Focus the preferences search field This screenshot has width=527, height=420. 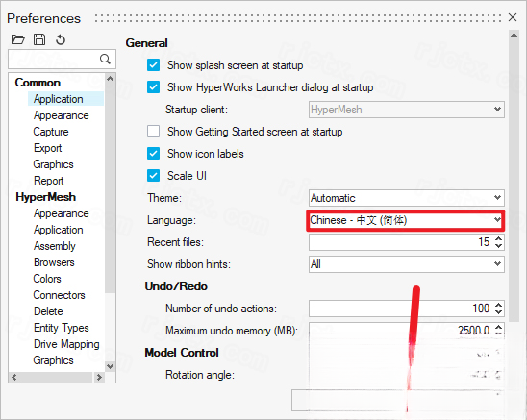(x=62, y=60)
